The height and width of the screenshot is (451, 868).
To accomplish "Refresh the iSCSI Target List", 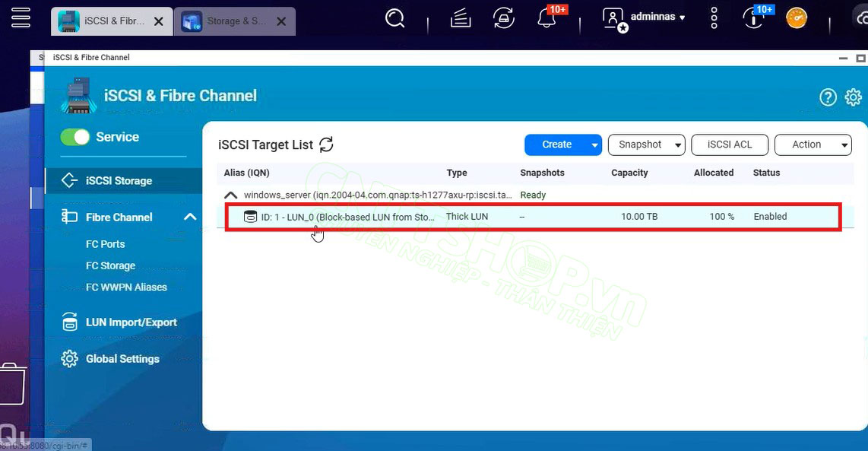I will point(326,145).
